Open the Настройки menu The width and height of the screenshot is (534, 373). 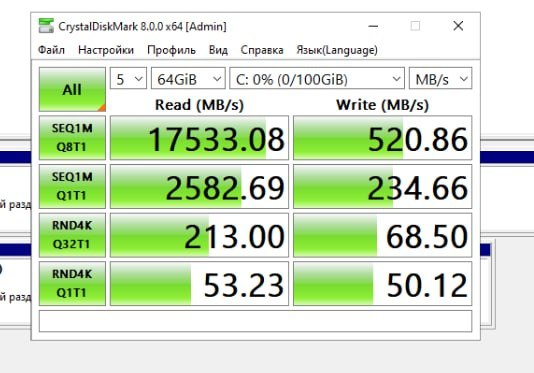[106, 50]
